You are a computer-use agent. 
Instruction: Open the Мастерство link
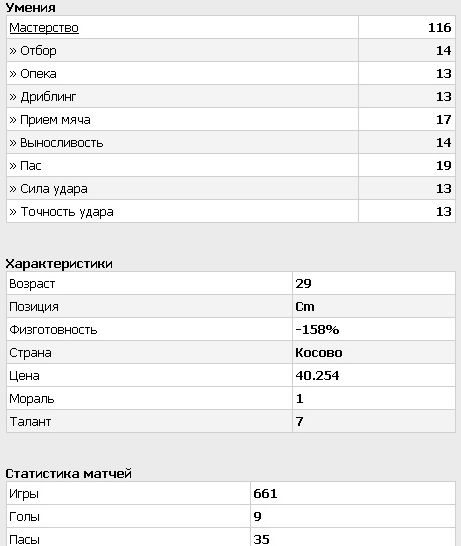44,28
